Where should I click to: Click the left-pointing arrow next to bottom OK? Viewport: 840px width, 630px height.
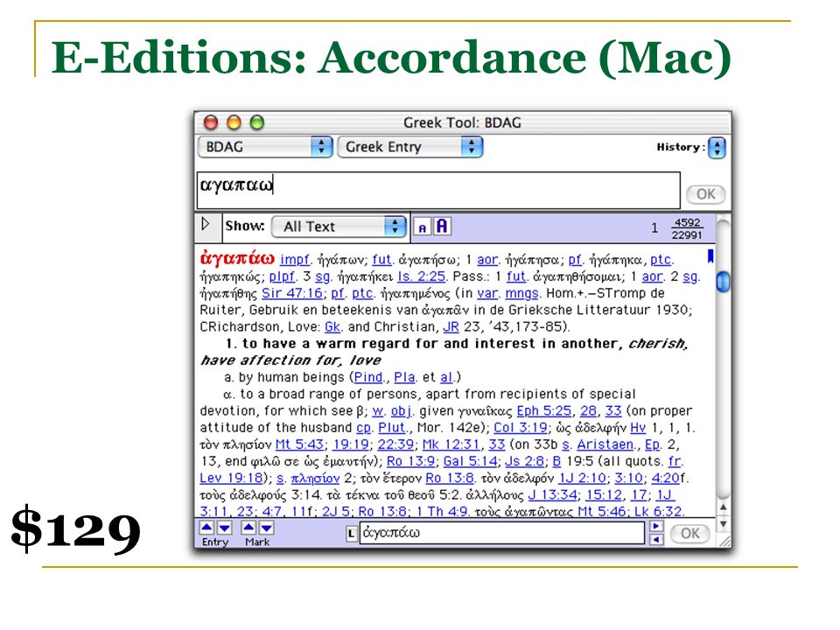[656, 540]
